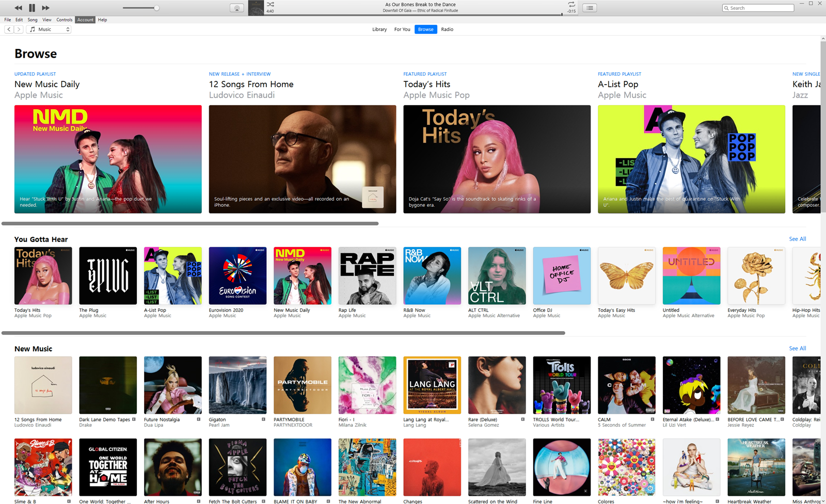826x504 pixels.
Task: Open the CALM album cover
Action: point(627,385)
